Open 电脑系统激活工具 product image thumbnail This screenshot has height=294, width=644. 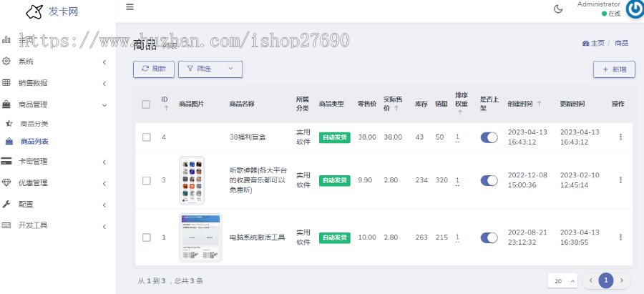click(200, 237)
